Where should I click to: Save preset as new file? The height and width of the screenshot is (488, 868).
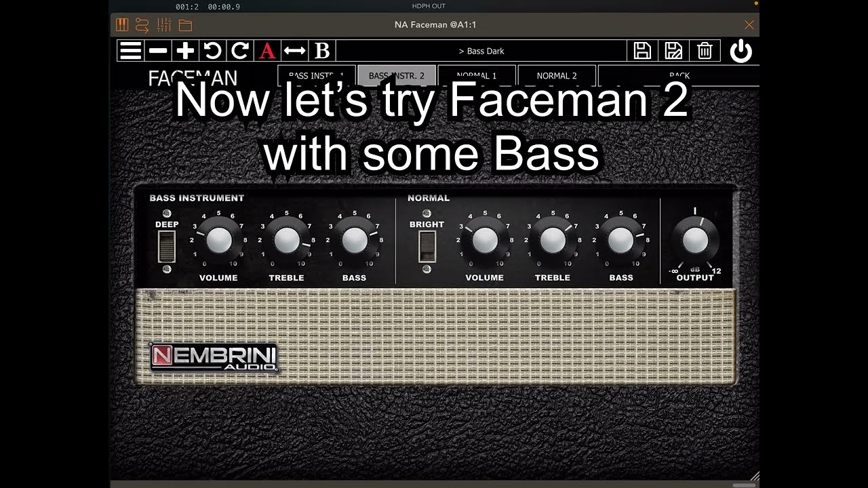point(673,51)
